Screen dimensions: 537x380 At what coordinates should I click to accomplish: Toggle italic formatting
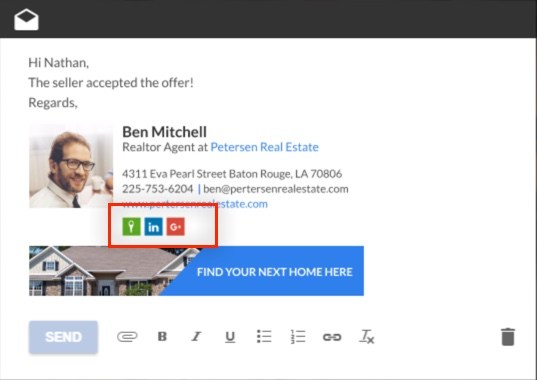coord(196,337)
